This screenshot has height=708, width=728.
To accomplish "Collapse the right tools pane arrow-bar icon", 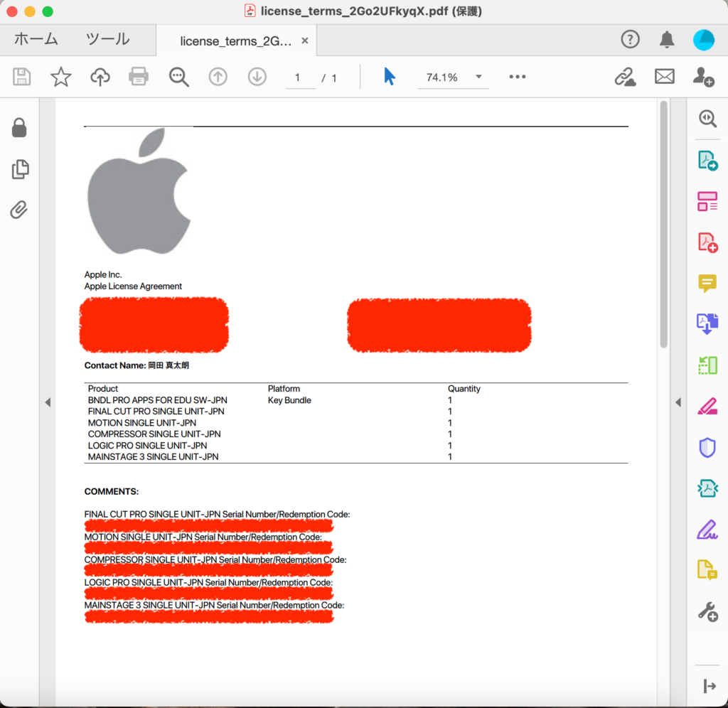I will [710, 686].
